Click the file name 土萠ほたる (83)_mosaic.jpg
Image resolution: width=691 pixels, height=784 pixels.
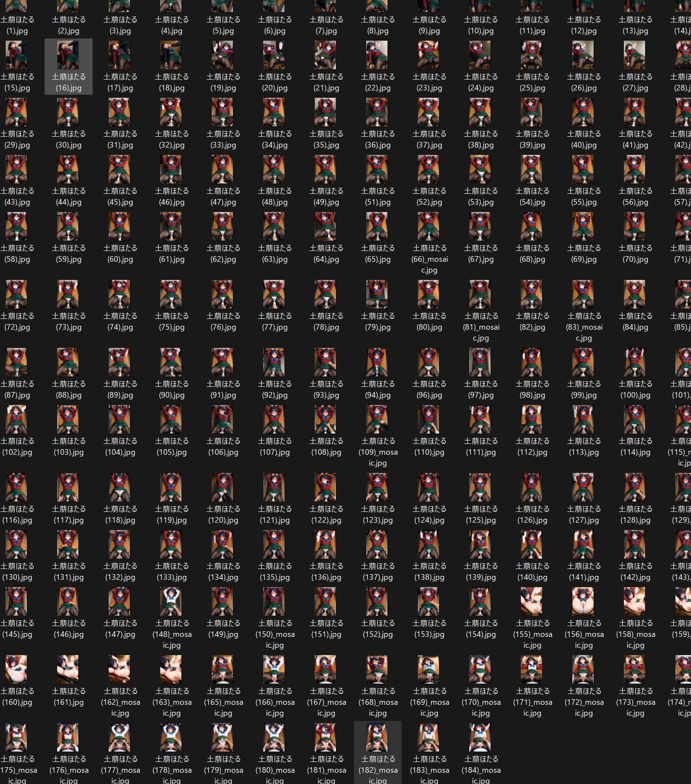(584, 327)
